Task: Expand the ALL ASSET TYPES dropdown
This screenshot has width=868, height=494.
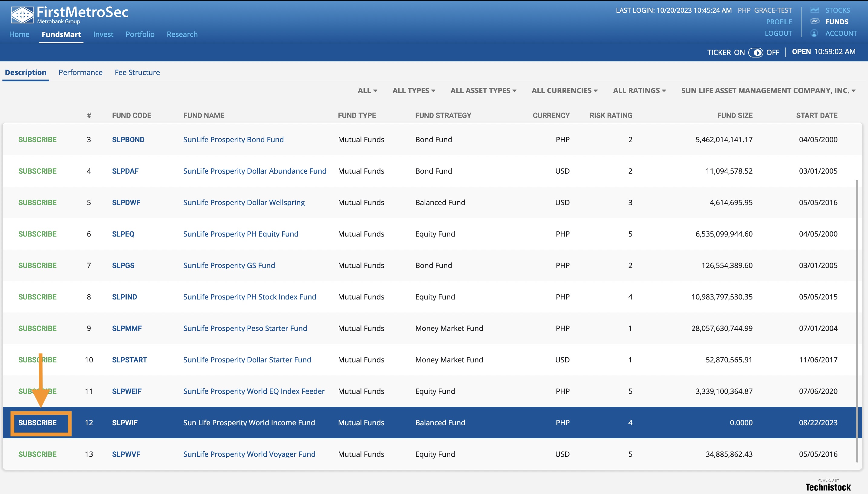Action: click(483, 90)
